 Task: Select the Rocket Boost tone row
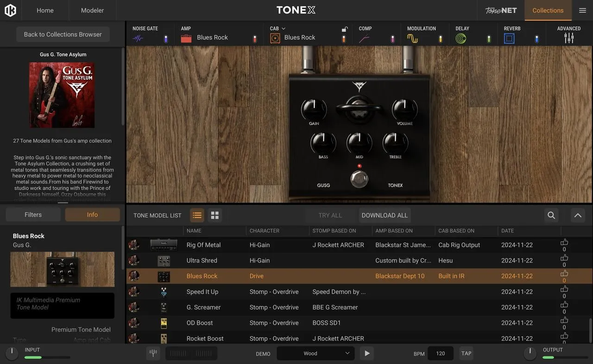(x=360, y=338)
